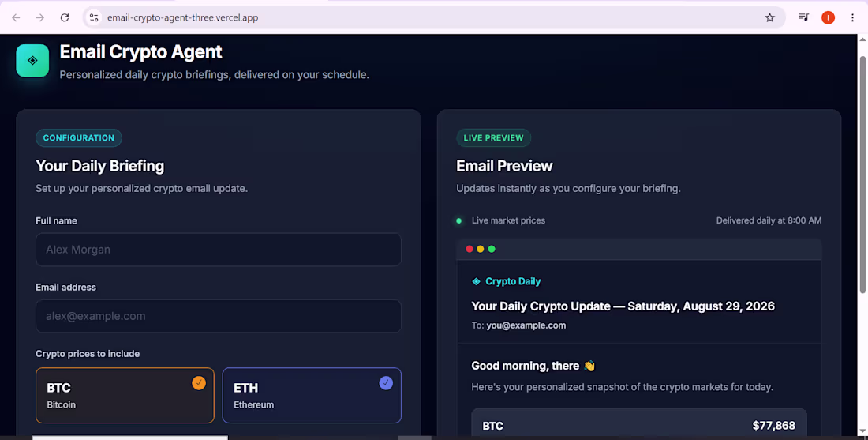This screenshot has width=868, height=440.
Task: Uncheck the orange BTC checkmark
Action: coord(199,383)
